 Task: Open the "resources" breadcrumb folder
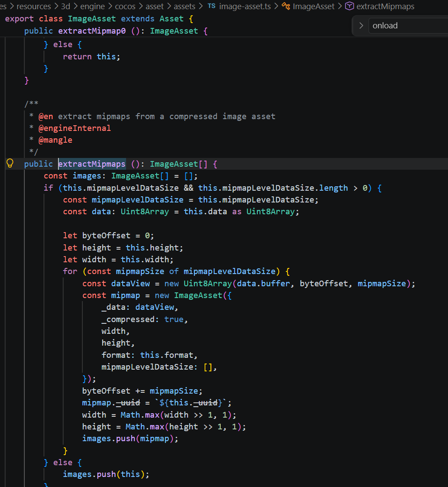click(x=34, y=6)
